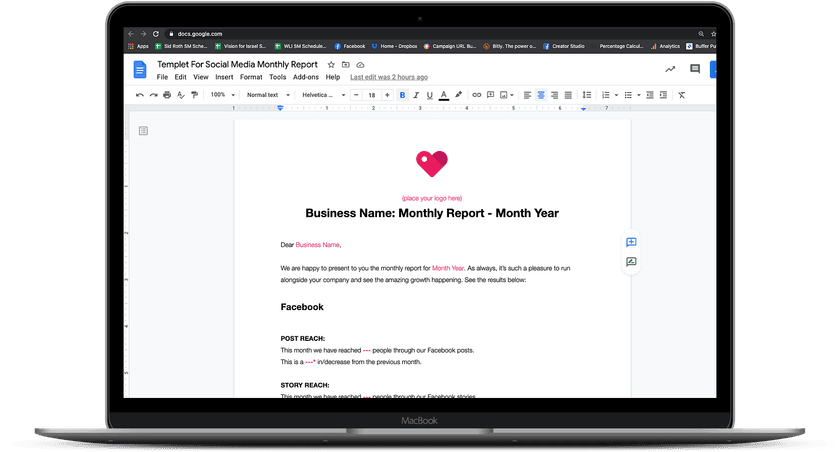Click the Insert image icon

point(503,95)
